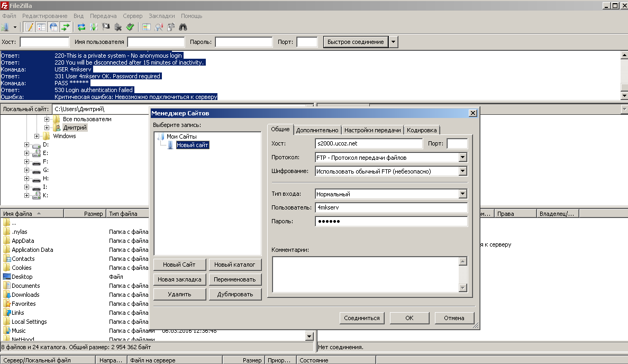
Task: Toggle the remote directory tree display
Action: tap(53, 27)
